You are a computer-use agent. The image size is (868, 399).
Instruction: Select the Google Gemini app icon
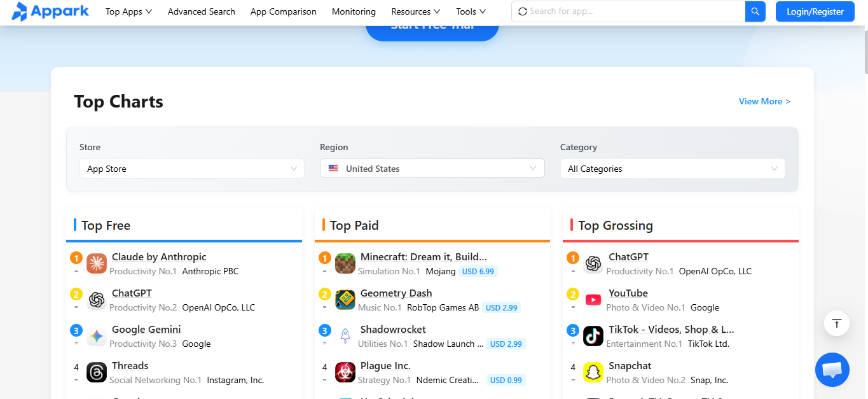(x=96, y=336)
